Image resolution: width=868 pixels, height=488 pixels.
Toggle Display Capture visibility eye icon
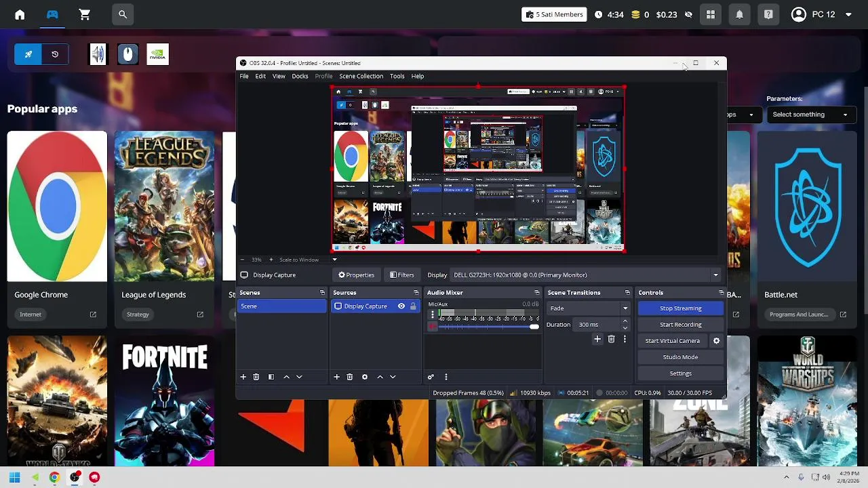click(401, 306)
